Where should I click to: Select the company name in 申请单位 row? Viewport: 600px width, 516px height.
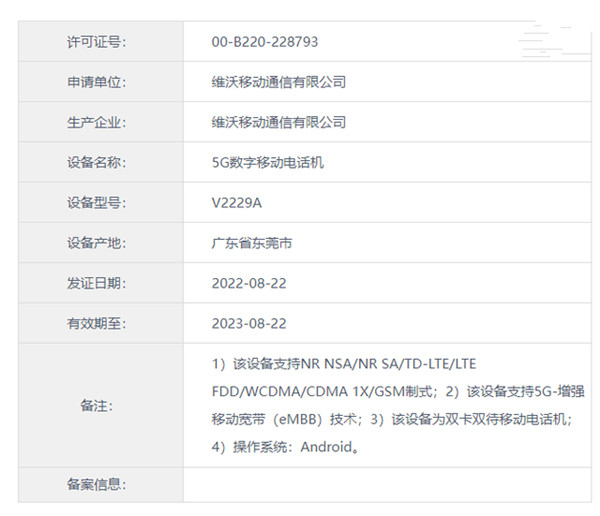278,82
